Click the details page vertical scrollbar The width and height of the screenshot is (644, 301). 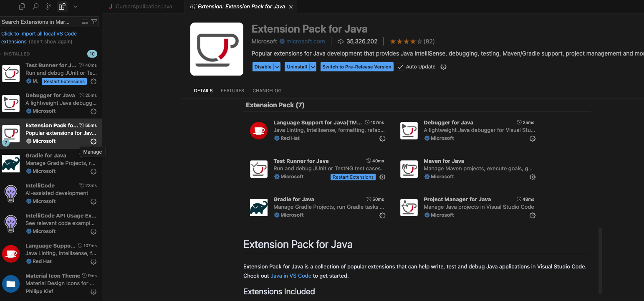(x=600, y=260)
